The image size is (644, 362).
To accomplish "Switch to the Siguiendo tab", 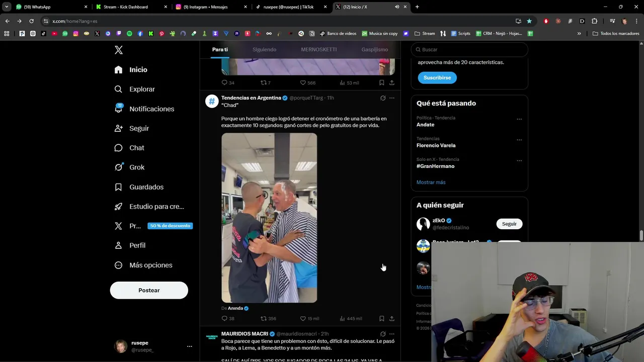I will coord(264,49).
